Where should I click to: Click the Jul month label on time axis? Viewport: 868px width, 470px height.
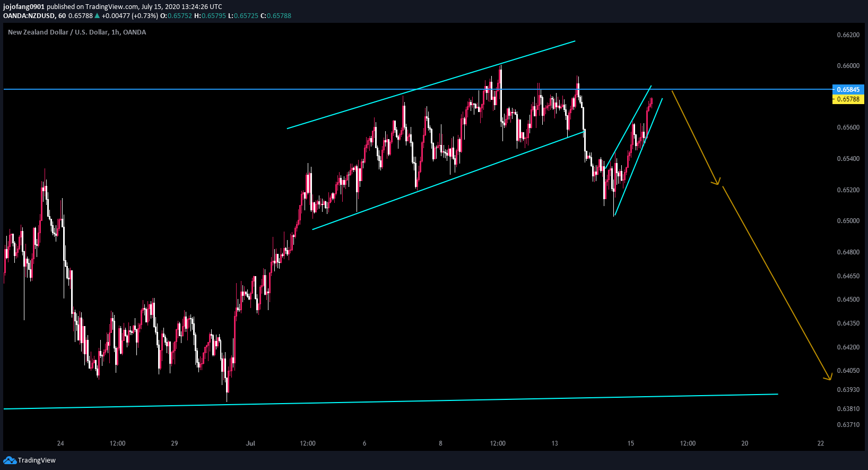(x=250, y=443)
